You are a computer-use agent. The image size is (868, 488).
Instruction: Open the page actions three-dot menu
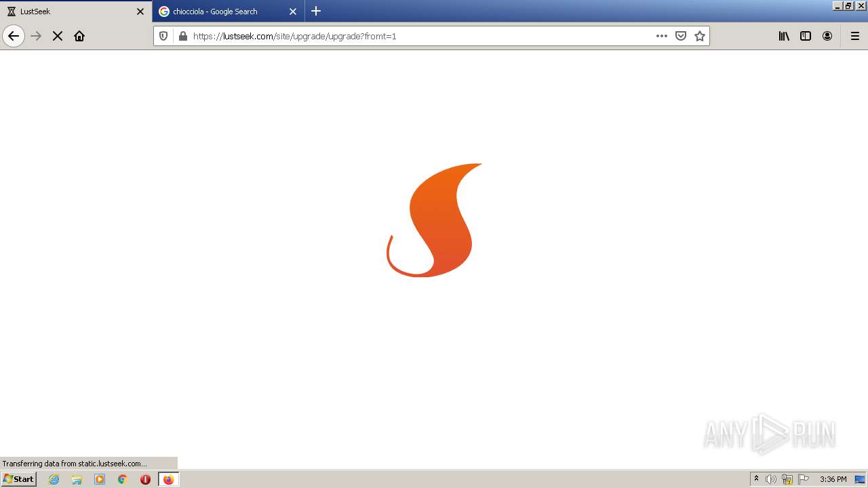[x=662, y=36]
